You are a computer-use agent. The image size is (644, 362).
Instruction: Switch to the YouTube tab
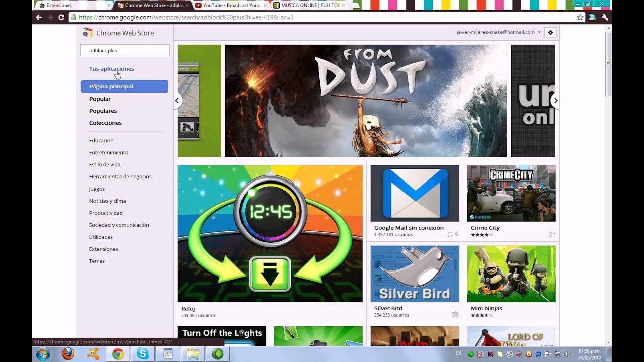(x=232, y=5)
